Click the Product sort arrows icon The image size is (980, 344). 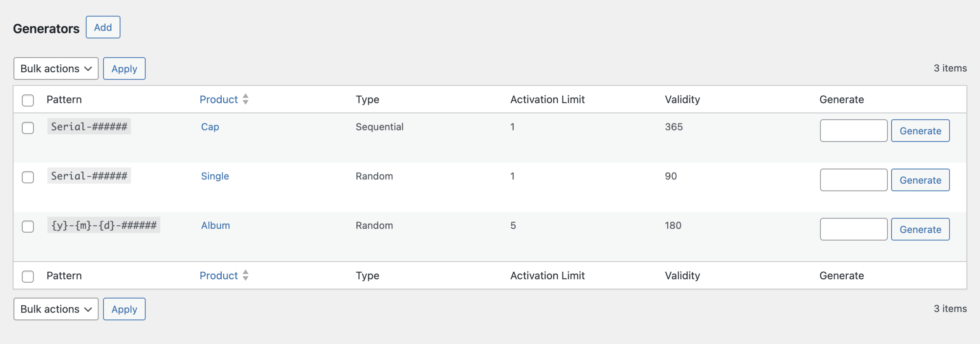[x=245, y=99]
